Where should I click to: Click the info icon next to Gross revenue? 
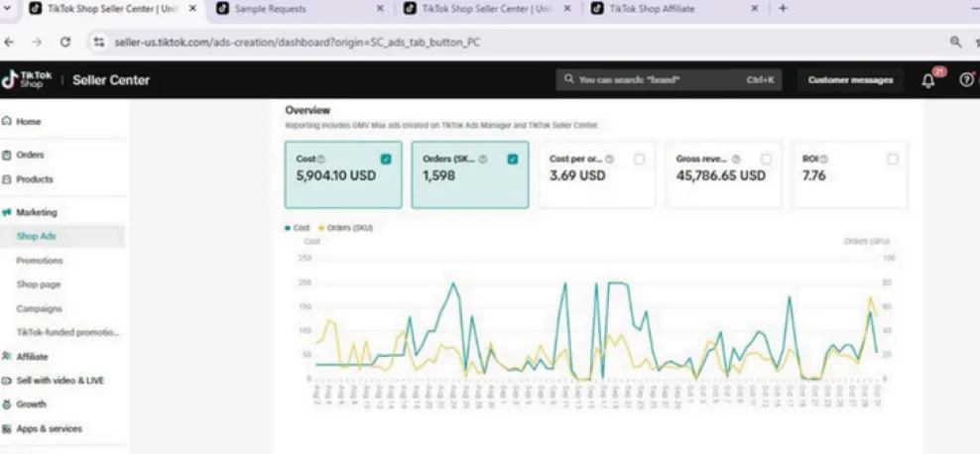736,160
